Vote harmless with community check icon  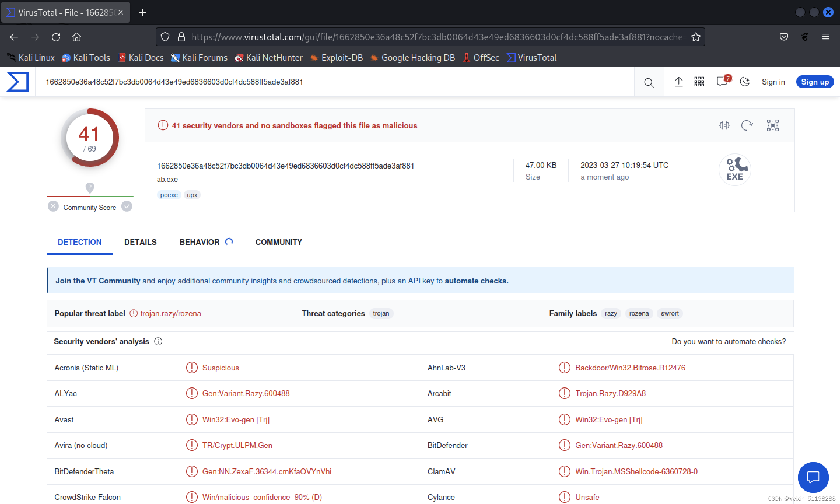point(127,206)
